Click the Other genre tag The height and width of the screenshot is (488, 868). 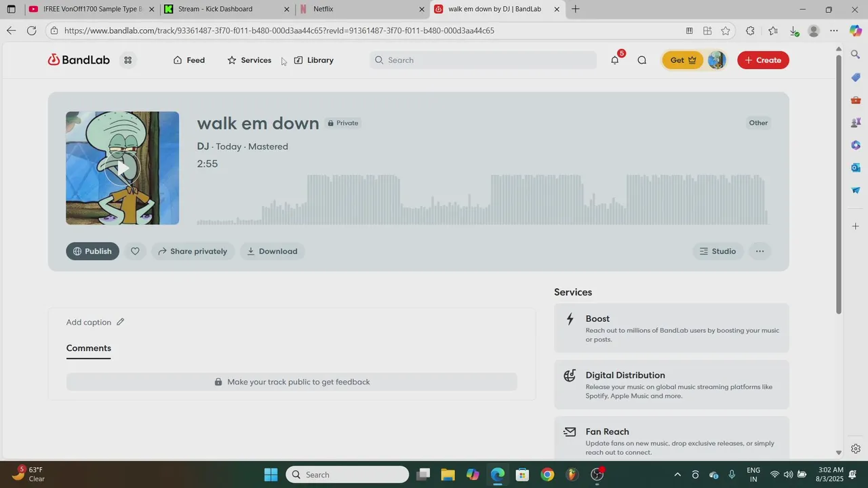pyautogui.click(x=758, y=123)
